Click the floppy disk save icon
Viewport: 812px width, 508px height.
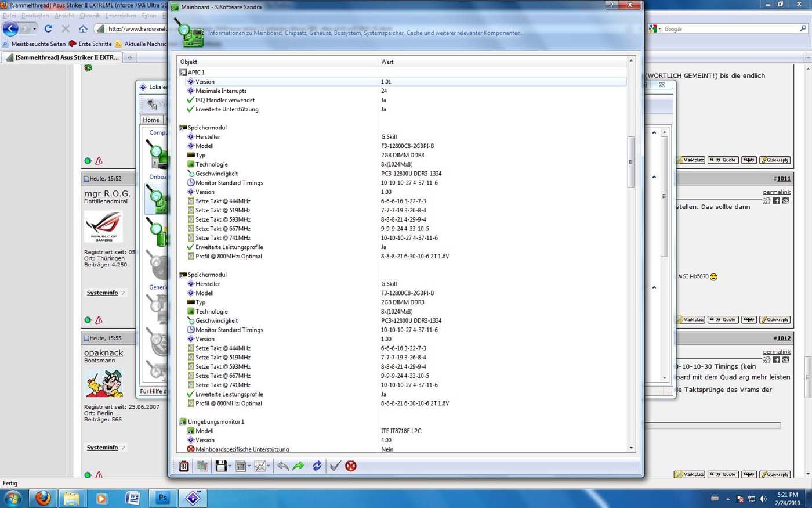pyautogui.click(x=221, y=466)
